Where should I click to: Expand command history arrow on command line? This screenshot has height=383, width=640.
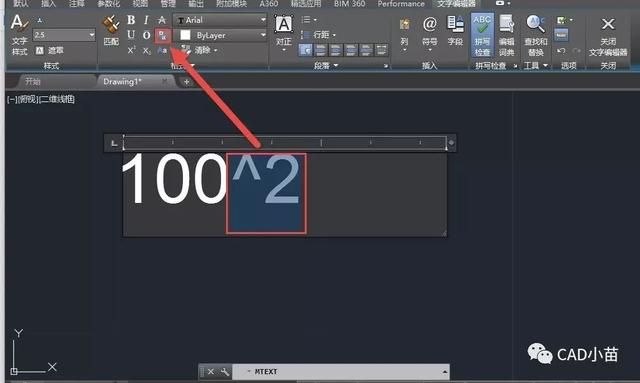444,372
